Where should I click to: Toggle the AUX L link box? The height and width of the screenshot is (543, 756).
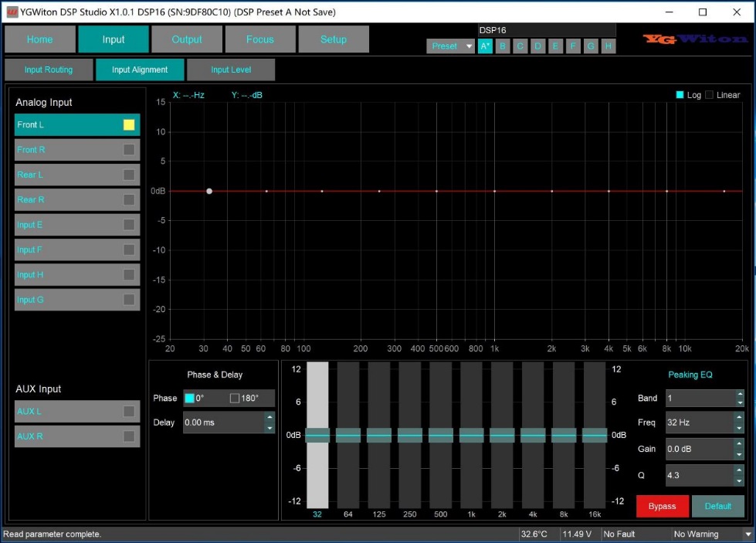coord(129,412)
